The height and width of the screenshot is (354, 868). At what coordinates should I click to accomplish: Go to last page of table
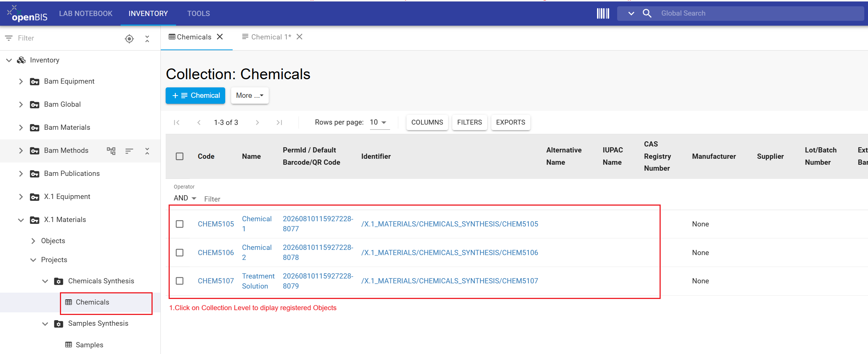tap(280, 122)
